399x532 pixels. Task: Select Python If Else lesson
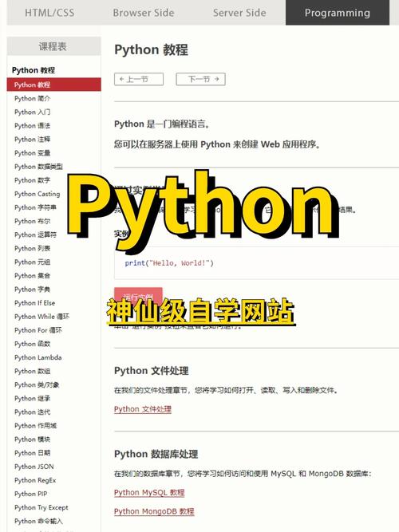coord(34,303)
